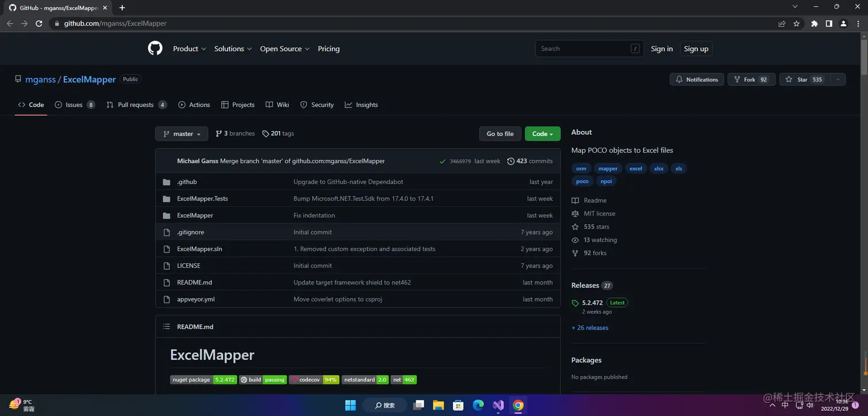Open the Wiki tab
868x416 pixels.
tap(277, 105)
